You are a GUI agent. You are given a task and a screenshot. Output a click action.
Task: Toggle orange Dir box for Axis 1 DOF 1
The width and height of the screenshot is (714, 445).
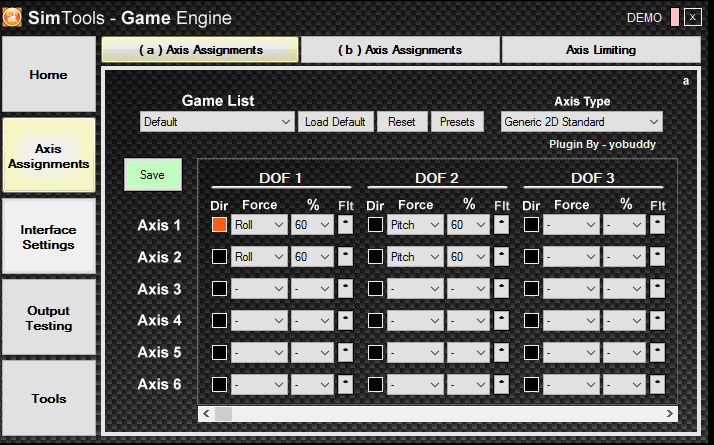click(219, 225)
